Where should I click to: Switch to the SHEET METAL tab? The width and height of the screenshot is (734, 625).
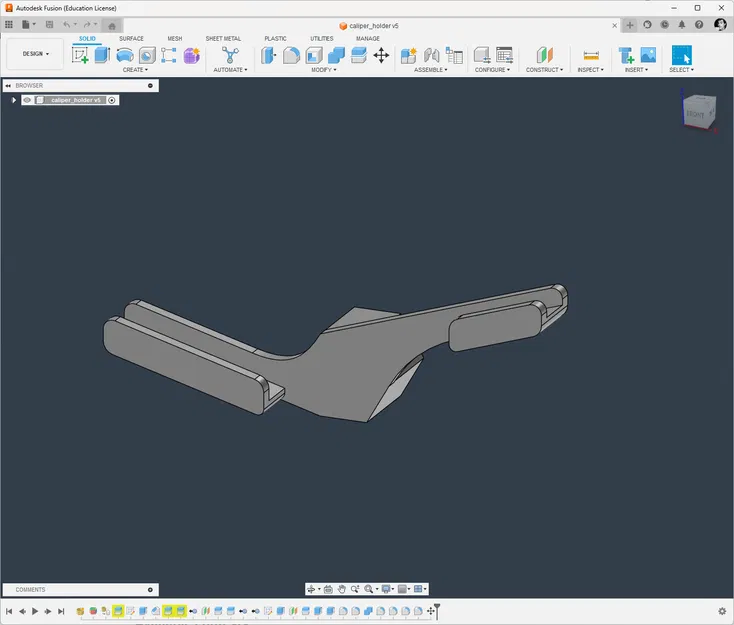pyautogui.click(x=223, y=38)
